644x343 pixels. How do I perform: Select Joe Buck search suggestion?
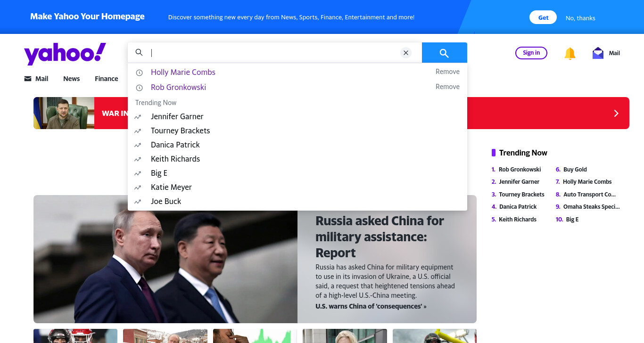pyautogui.click(x=166, y=201)
